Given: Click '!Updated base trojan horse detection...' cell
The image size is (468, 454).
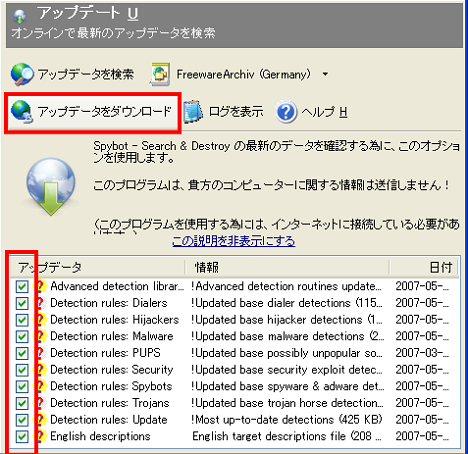Looking at the screenshot, I should click(x=287, y=403).
